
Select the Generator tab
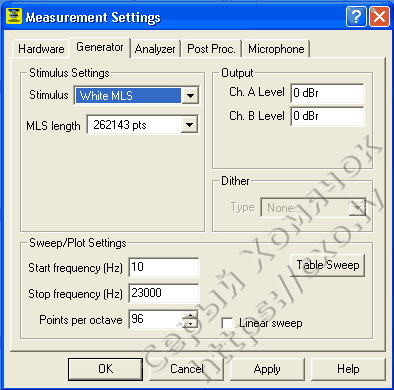coord(99,47)
